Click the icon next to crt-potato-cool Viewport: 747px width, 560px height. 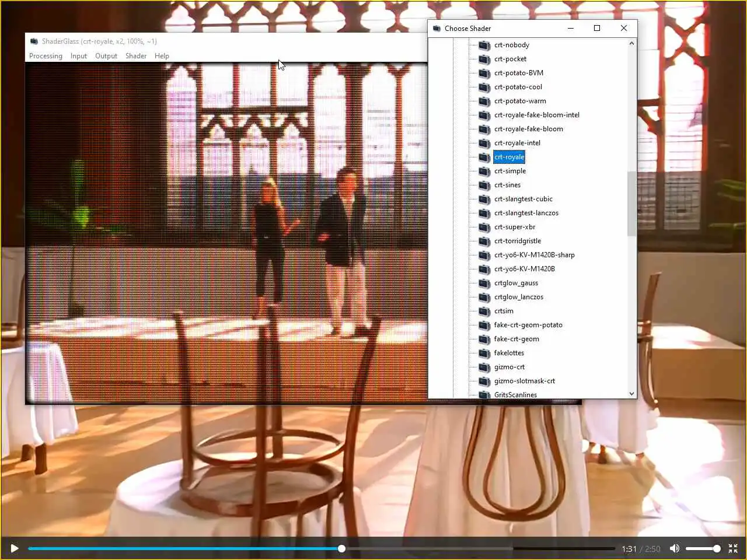click(x=484, y=87)
